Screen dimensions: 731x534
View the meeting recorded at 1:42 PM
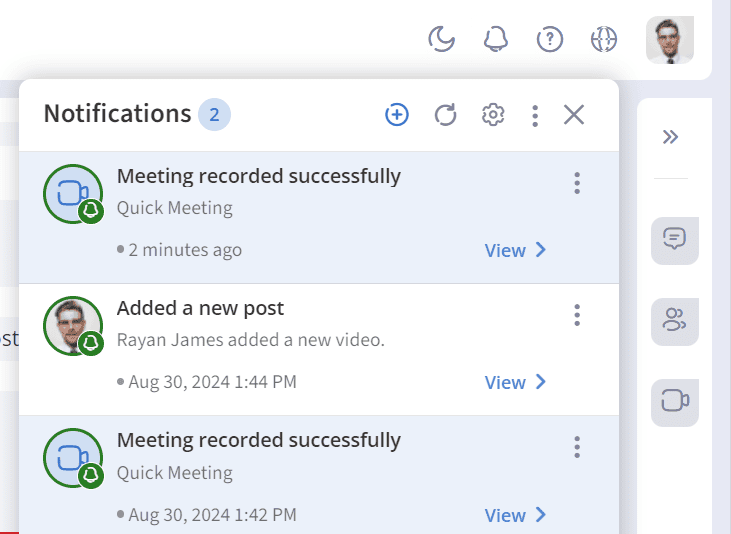(515, 515)
